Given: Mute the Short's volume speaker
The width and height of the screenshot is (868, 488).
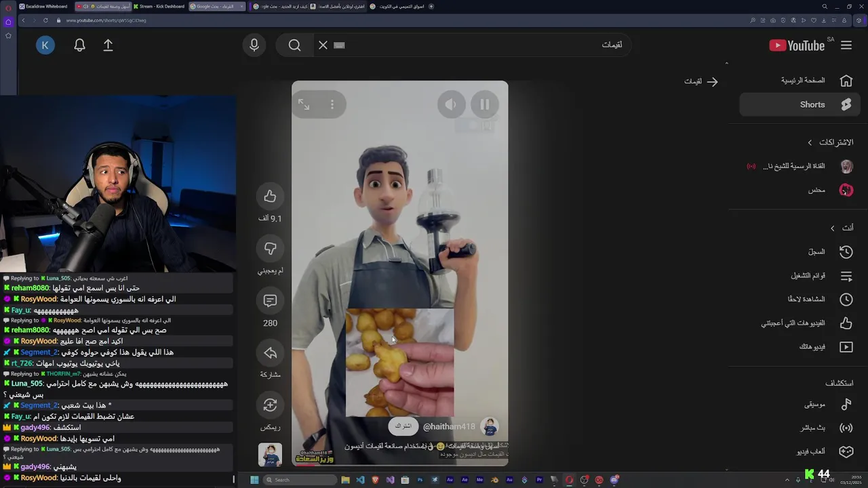Looking at the screenshot, I should [451, 104].
